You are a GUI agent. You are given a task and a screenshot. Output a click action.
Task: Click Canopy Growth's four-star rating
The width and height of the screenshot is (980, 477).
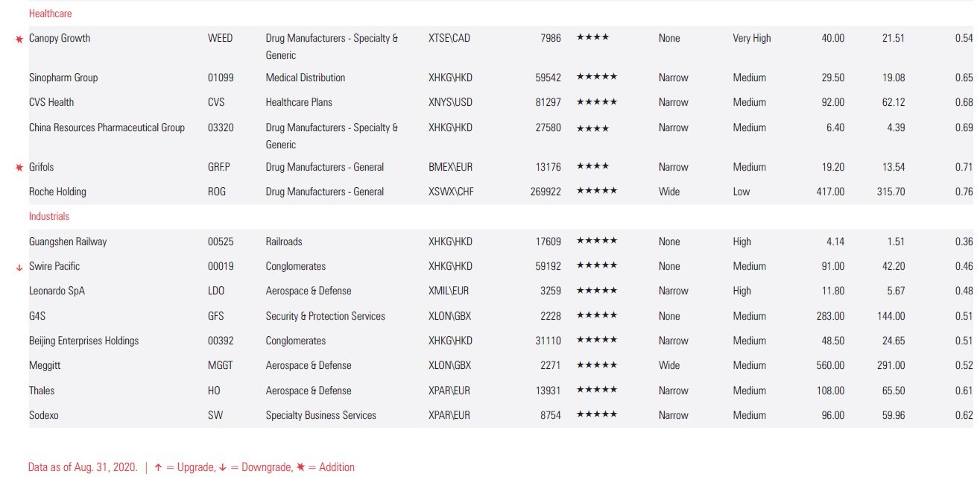tap(592, 38)
